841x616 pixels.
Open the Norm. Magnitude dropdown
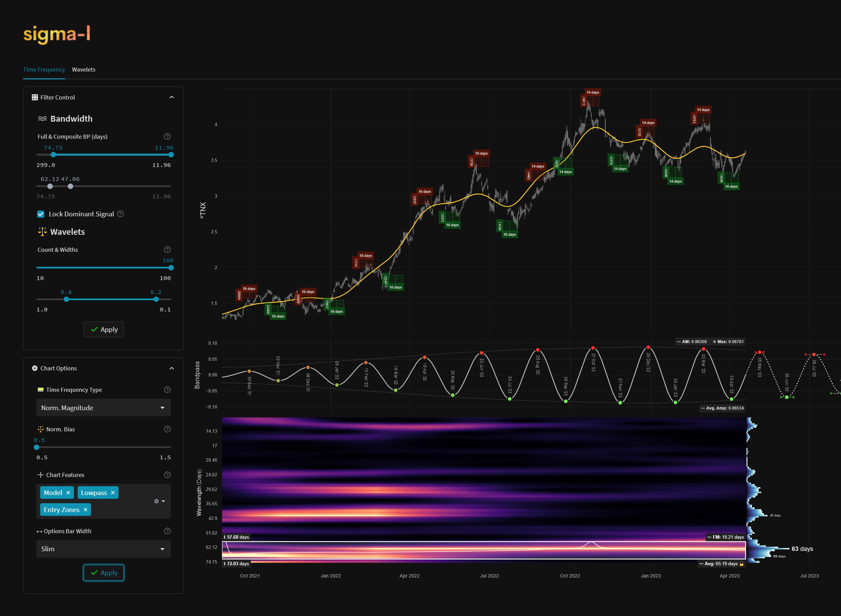click(x=104, y=407)
